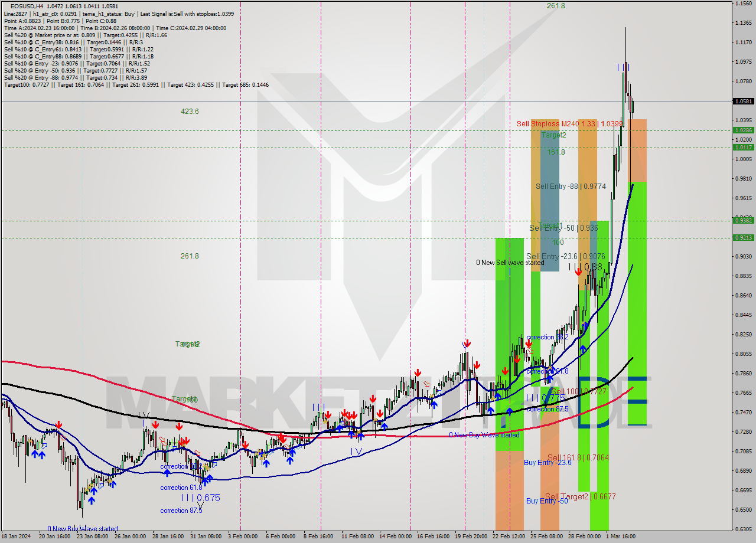The image size is (756, 543).
Task: Click the '22 Feb 12:00' time axis label
Action: [509, 537]
